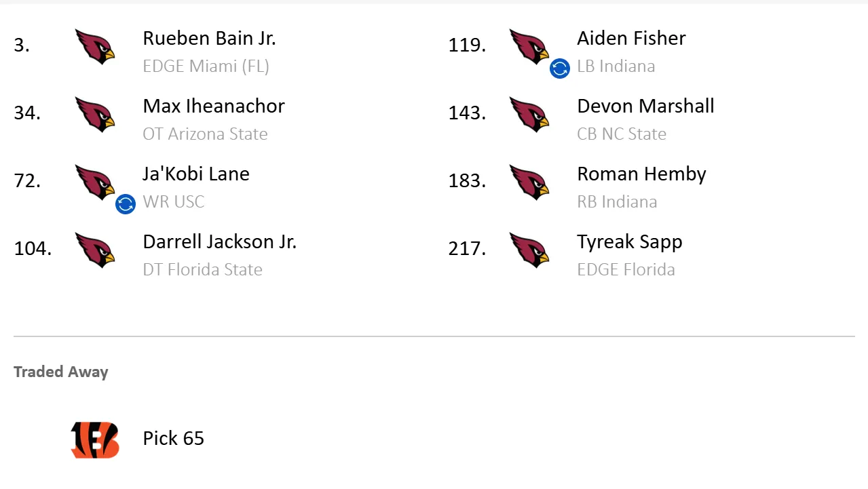Click the LB Indiana label under Aiden Fisher
The image size is (868, 489).
pos(616,66)
